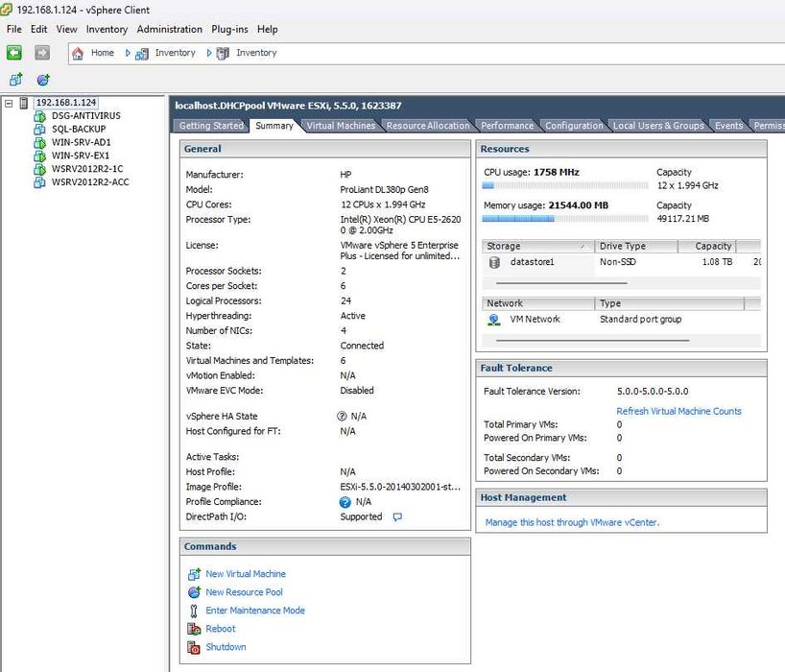The width and height of the screenshot is (785, 672).
Task: Click the second Inventory breadcrumb icon
Action: 223,53
